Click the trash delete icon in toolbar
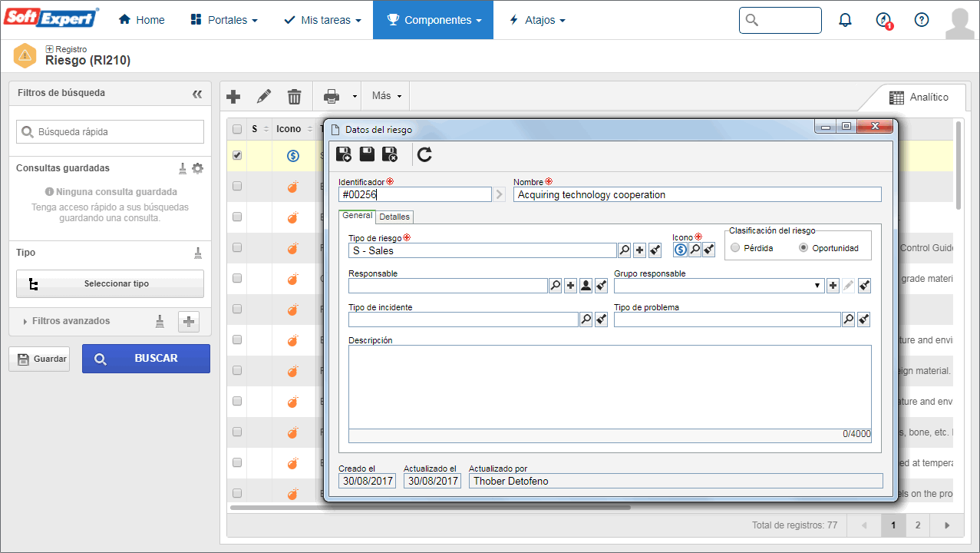Screen dimensions: 980x553 tap(294, 97)
